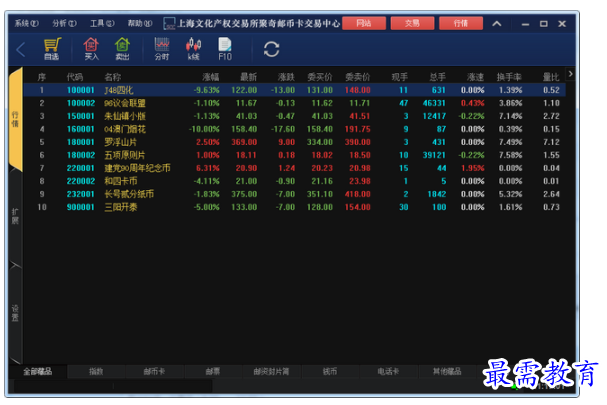Open the 分析 menu
The image size is (607, 405).
tap(64, 24)
